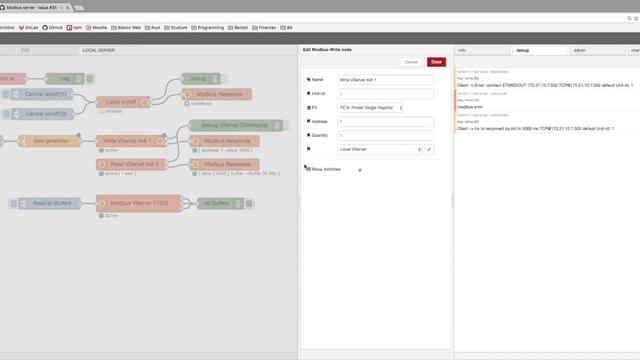This screenshot has width=640, height=360.
Task: Click Modbus icon on Write VServer Adr 1
Action: click(x=160, y=141)
